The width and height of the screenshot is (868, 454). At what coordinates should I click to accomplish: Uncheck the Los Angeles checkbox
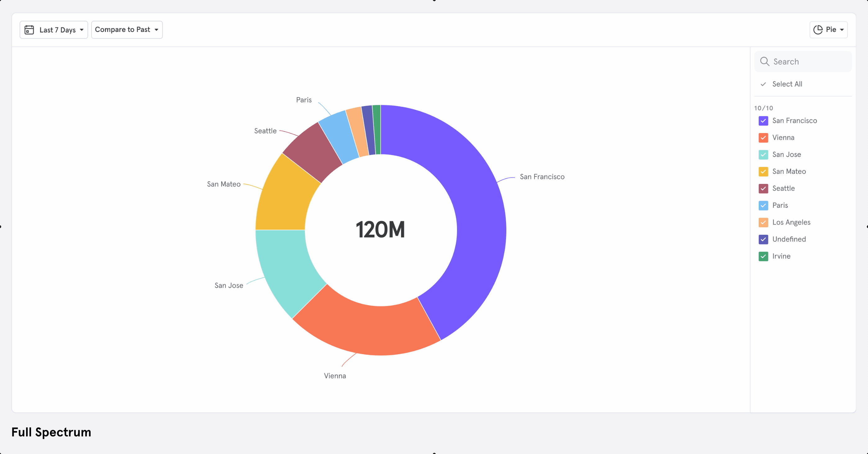point(763,222)
